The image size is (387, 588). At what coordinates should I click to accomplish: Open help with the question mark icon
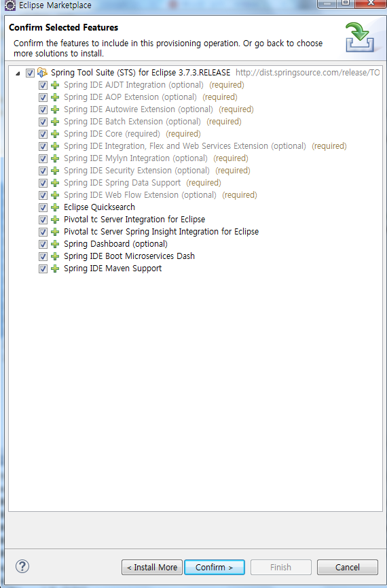point(22,566)
